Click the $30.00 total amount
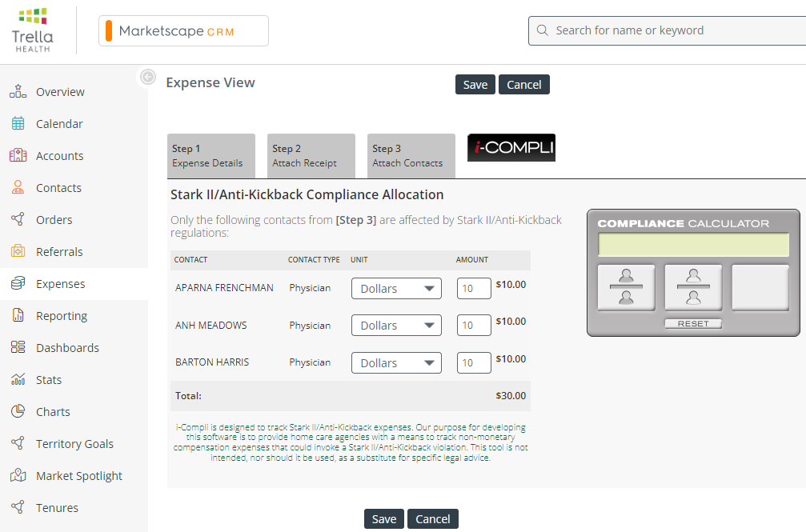806x532 pixels. (x=511, y=396)
